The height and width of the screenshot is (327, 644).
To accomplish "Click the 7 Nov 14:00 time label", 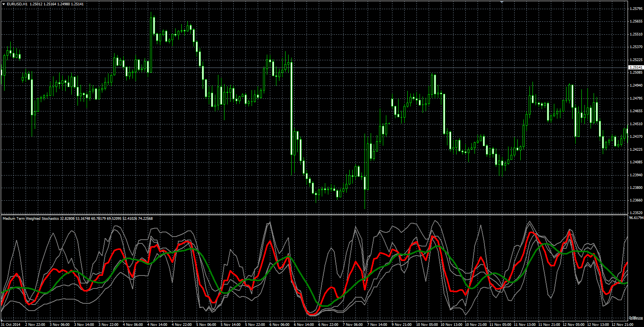I will tap(377, 325).
